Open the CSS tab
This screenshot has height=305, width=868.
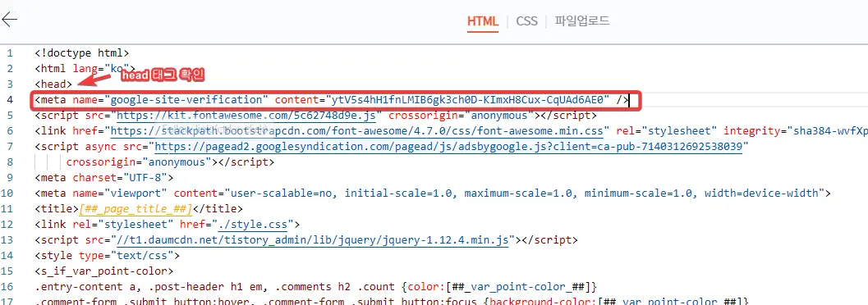(x=526, y=21)
